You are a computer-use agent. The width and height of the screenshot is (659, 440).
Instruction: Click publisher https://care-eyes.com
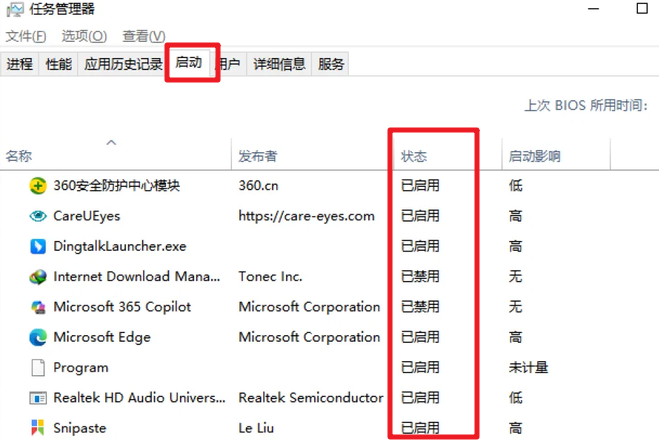(306, 216)
